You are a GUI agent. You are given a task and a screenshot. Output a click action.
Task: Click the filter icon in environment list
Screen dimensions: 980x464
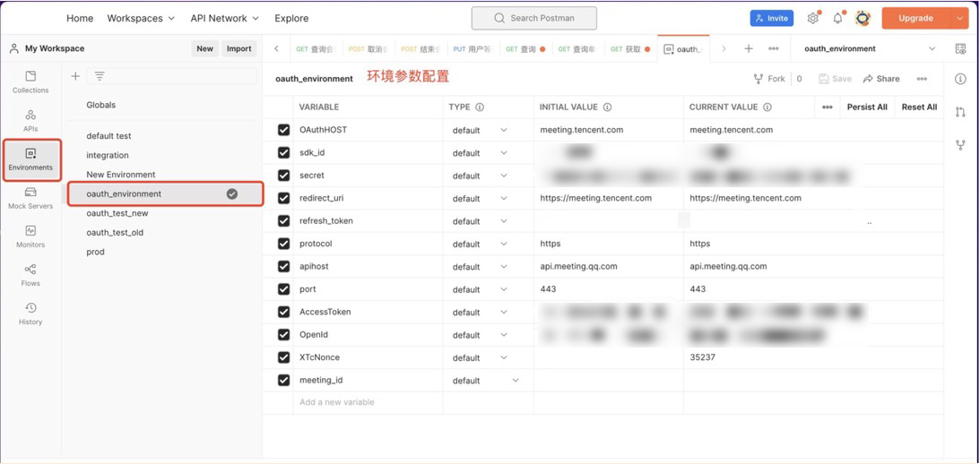click(x=100, y=76)
